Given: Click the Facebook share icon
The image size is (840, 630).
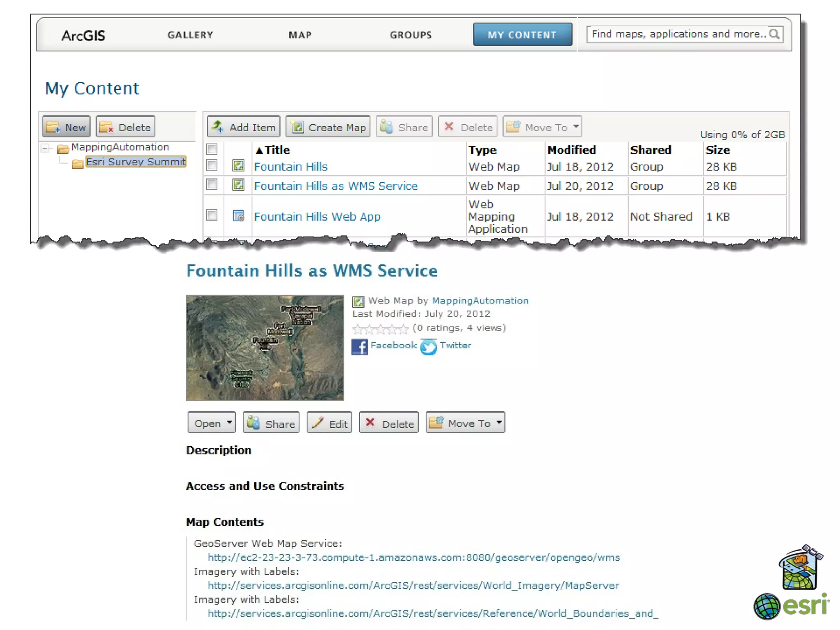Looking at the screenshot, I should (x=359, y=347).
